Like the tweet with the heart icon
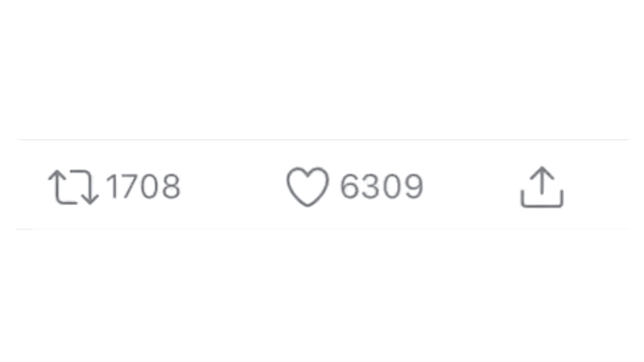 pyautogui.click(x=308, y=187)
